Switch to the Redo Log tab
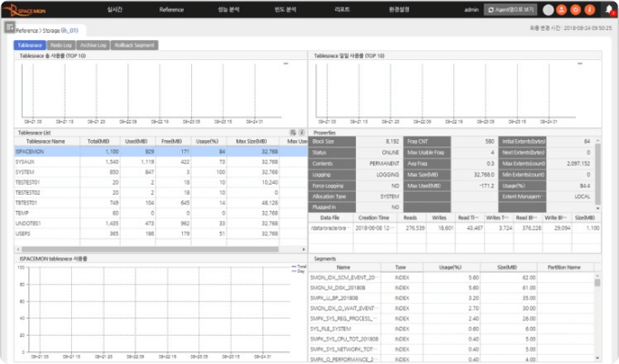Screen dimensions: 619x364 61,44
